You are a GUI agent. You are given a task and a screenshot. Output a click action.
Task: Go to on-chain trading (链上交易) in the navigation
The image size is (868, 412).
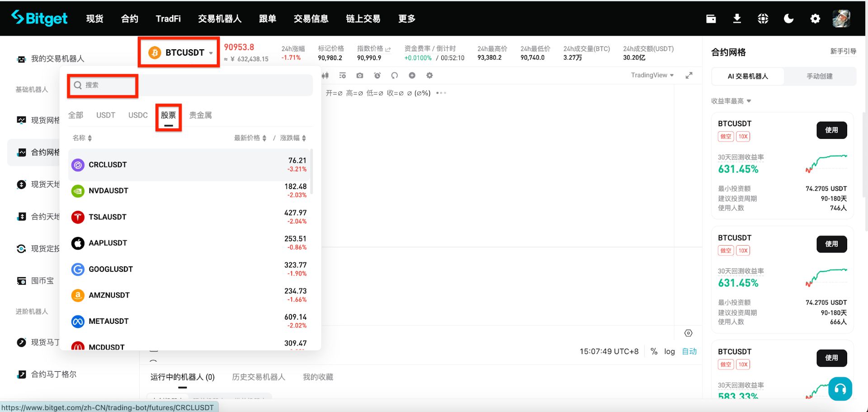pos(363,19)
